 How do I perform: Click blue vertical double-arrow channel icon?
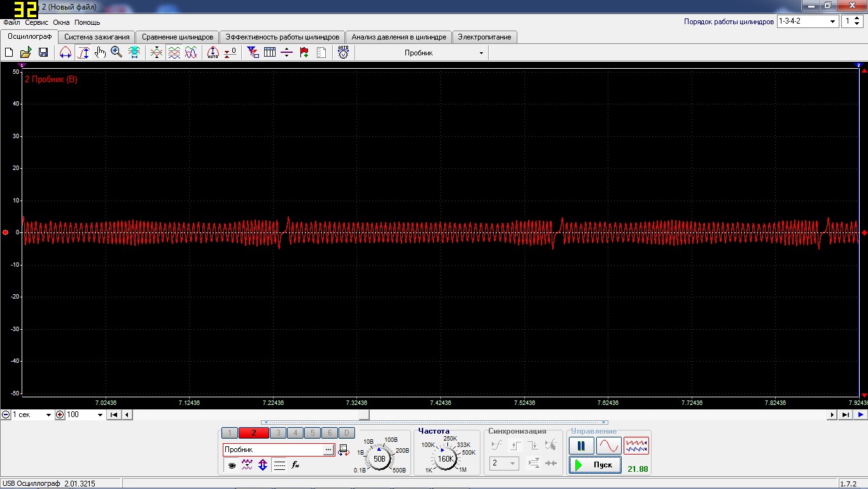[x=263, y=465]
